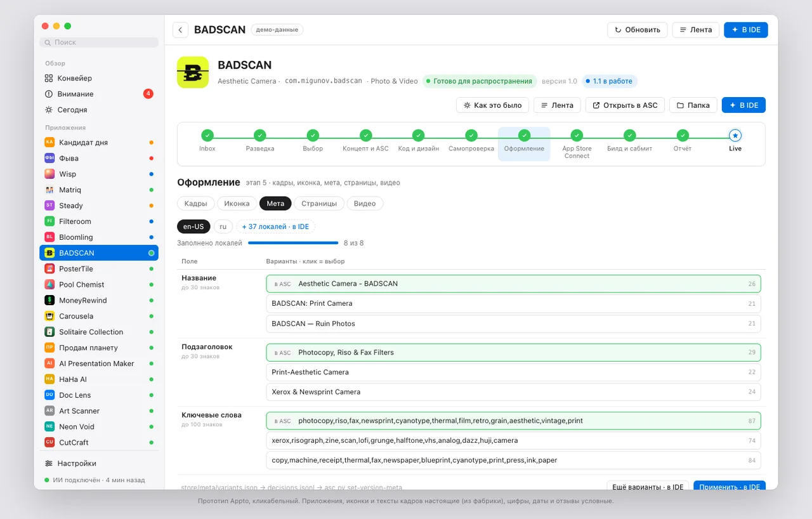The height and width of the screenshot is (519, 812).
Task: Click the back chevron button beside BADSCAN title
Action: 180,30
